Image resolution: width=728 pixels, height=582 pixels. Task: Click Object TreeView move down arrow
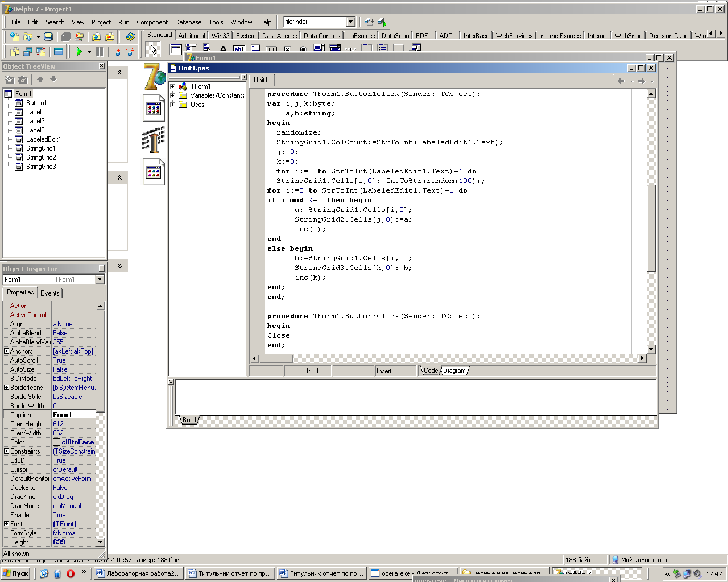[53, 80]
